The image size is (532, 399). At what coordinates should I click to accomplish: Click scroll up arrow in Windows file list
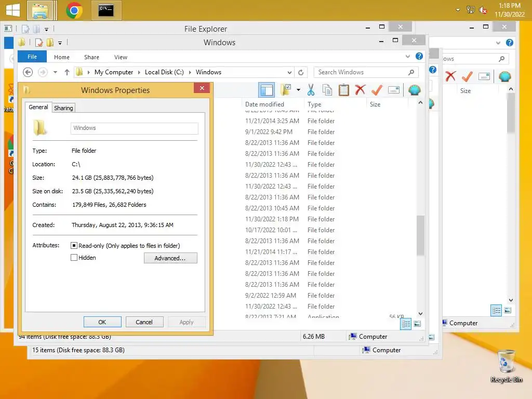[420, 102]
